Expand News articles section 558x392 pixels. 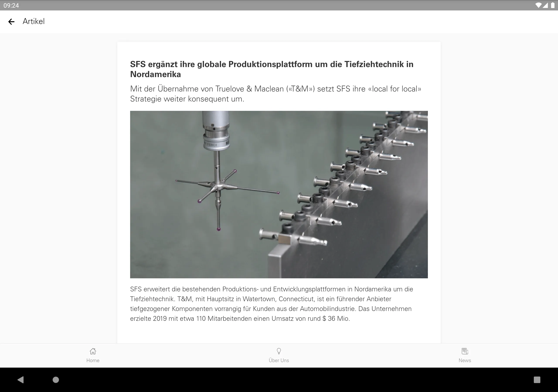pos(464,355)
